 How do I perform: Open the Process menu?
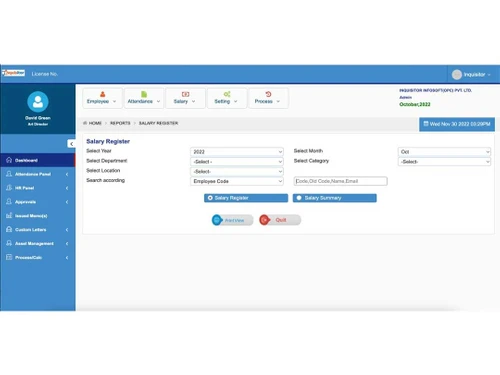tap(268, 98)
